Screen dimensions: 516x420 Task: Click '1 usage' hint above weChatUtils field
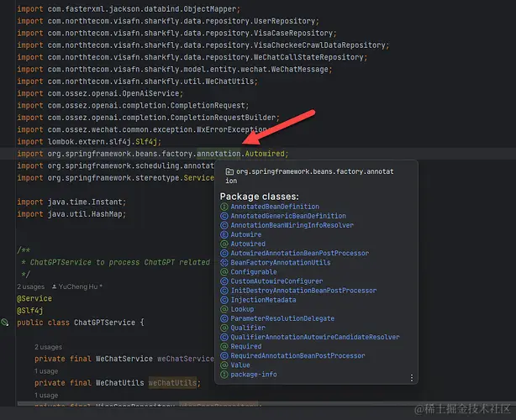tap(46, 371)
